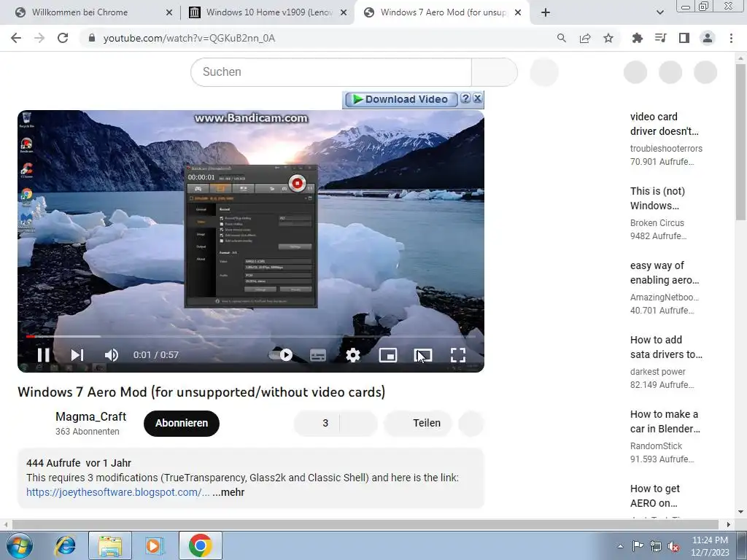Open 'easy way of enabling aero...' suggestion
This screenshot has width=747, height=560.
(664, 273)
